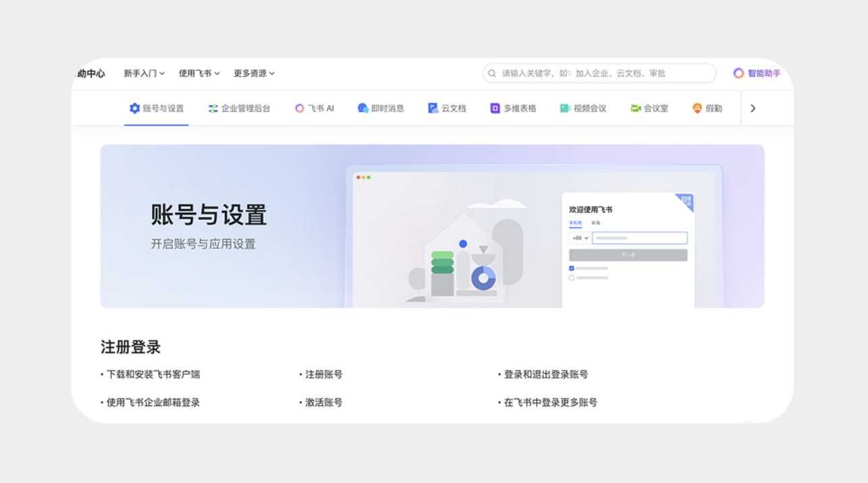The width and height of the screenshot is (868, 483).
Task: Go to 在飞书中登录更多账号 article
Action: point(550,403)
